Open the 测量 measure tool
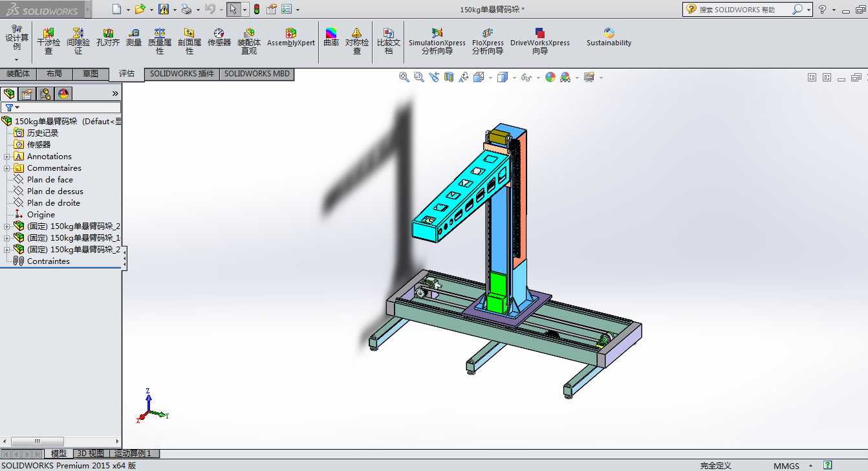The width and height of the screenshot is (868, 471). tap(134, 38)
